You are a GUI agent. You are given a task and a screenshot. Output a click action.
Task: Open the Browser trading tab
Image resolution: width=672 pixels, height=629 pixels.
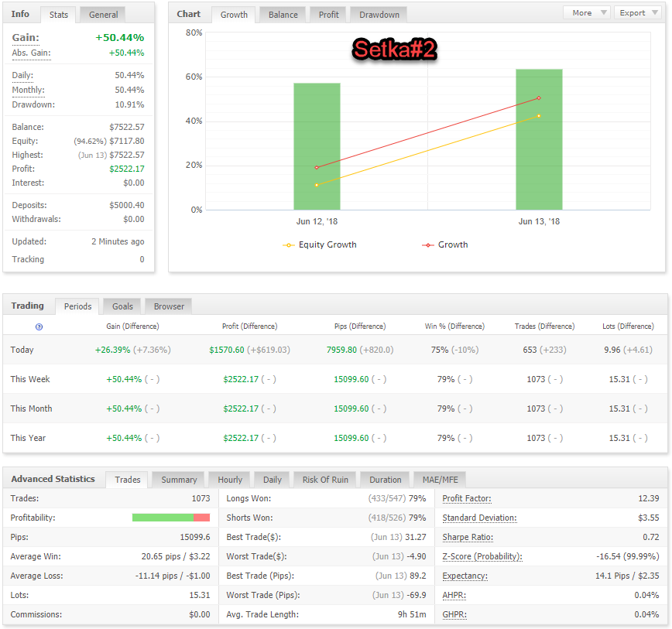(x=169, y=306)
